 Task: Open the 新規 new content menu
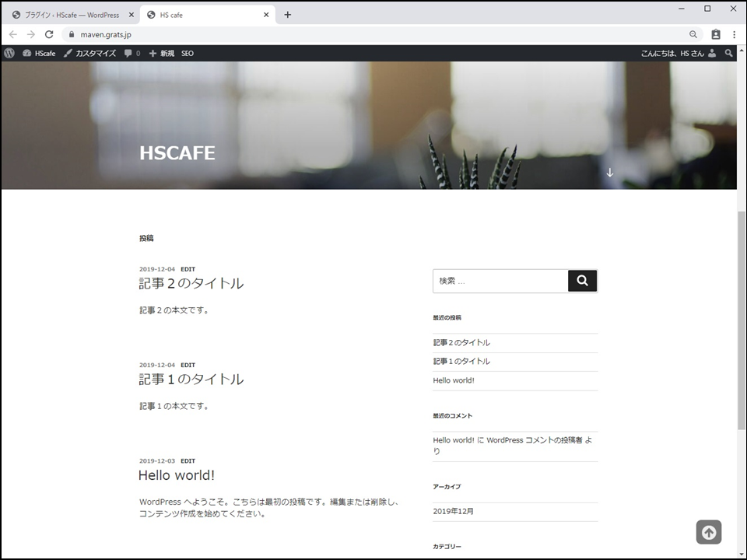pyautogui.click(x=162, y=54)
